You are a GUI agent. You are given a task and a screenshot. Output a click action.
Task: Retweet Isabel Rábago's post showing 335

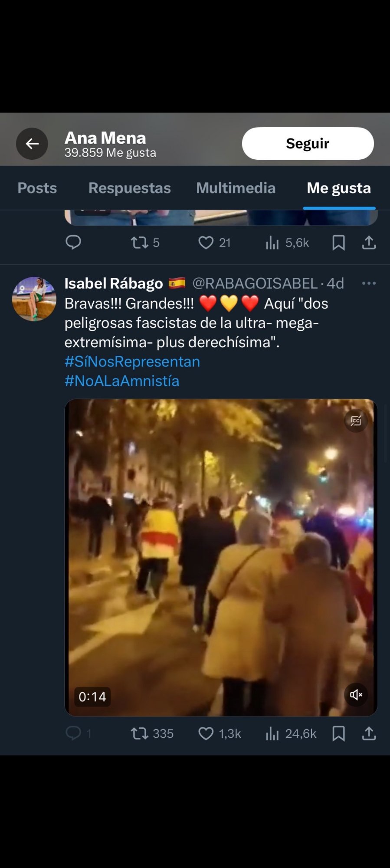point(140,733)
